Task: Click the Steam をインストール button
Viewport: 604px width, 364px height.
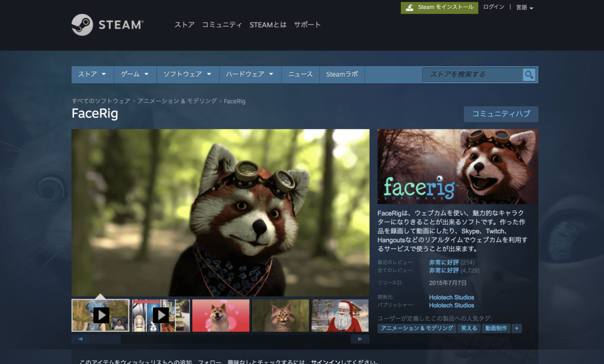Action: [x=439, y=7]
